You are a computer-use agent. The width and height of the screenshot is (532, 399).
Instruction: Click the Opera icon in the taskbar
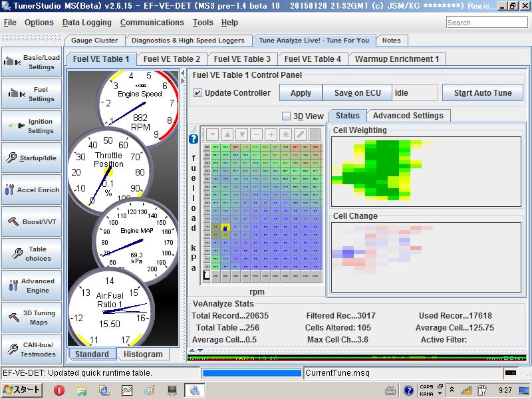(59, 390)
